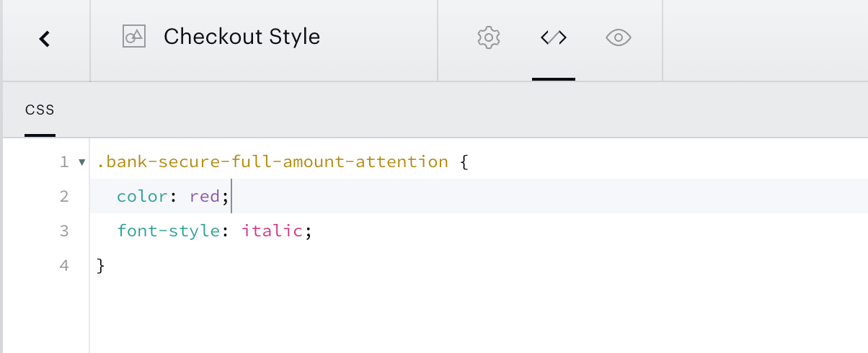This screenshot has width=868, height=353.
Task: Click line number 2 in the gutter
Action: [x=64, y=197]
